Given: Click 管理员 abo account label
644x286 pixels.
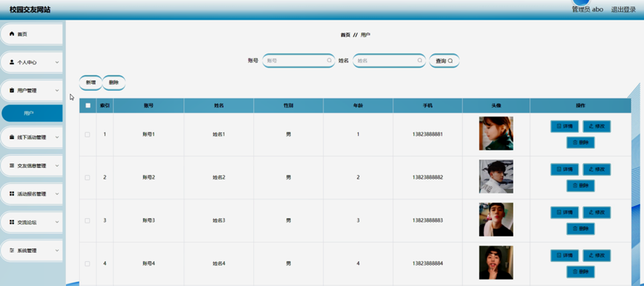Looking at the screenshot, I should click(587, 9).
